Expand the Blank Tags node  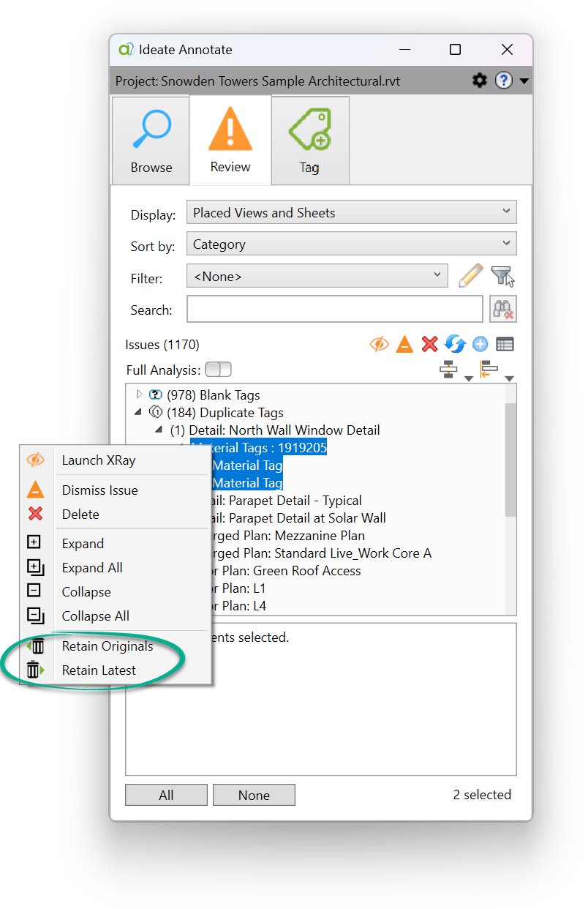coord(140,394)
